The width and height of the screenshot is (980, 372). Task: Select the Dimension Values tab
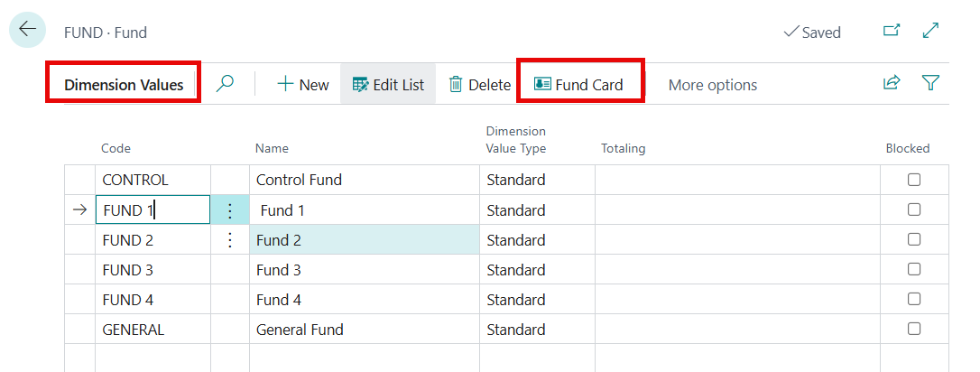(124, 85)
